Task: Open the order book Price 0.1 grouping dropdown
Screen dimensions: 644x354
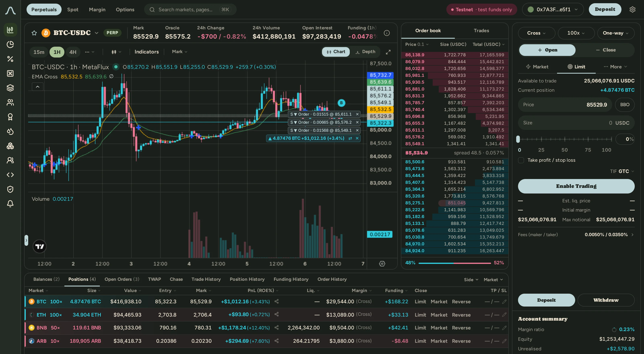Action: pyautogui.click(x=417, y=44)
